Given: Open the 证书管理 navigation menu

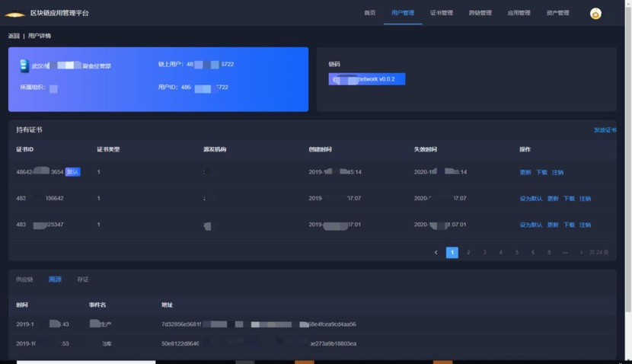Looking at the screenshot, I should [441, 13].
